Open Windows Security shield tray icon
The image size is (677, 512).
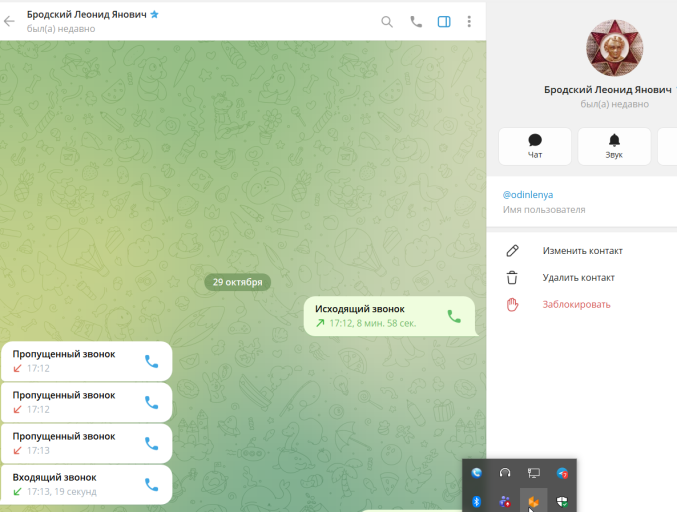pyautogui.click(x=562, y=501)
